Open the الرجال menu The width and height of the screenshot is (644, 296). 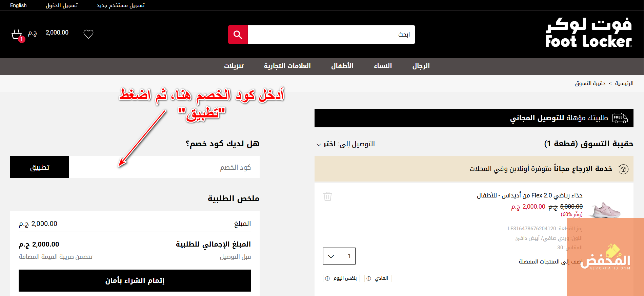tap(421, 66)
